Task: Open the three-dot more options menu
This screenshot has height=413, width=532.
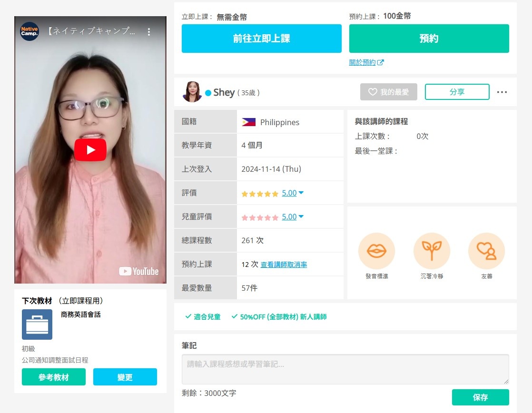Action: [502, 92]
